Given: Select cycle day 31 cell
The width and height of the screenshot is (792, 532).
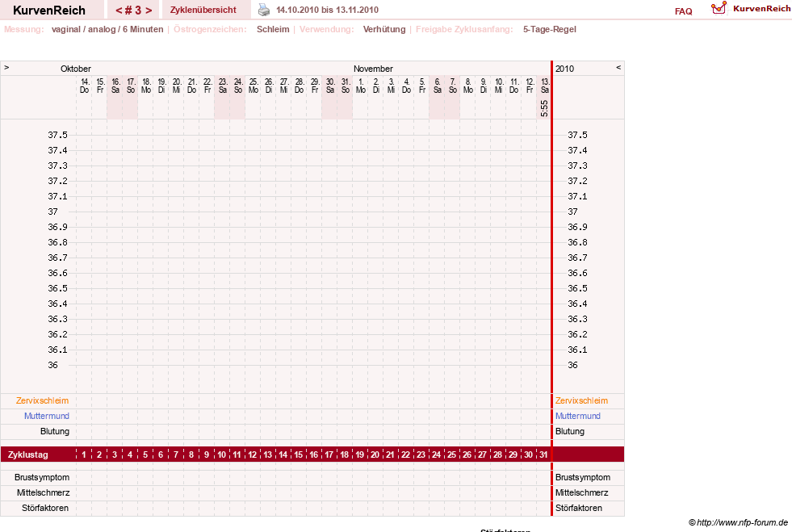Looking at the screenshot, I should point(543,455).
